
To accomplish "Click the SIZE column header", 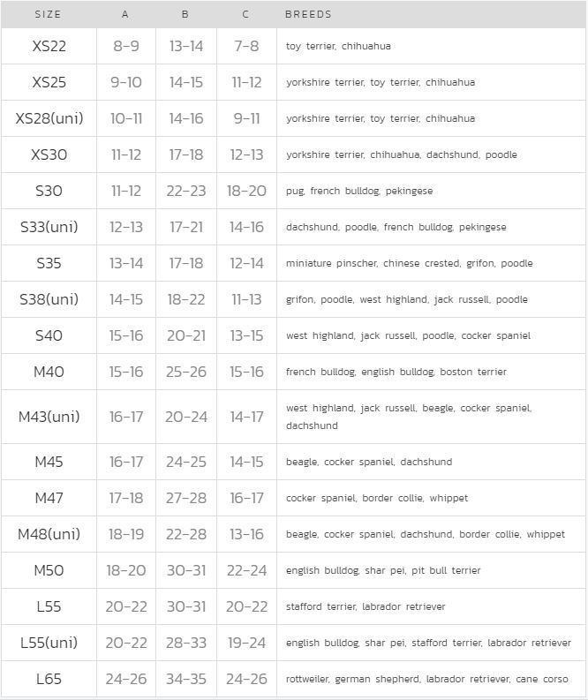I will (49, 14).
